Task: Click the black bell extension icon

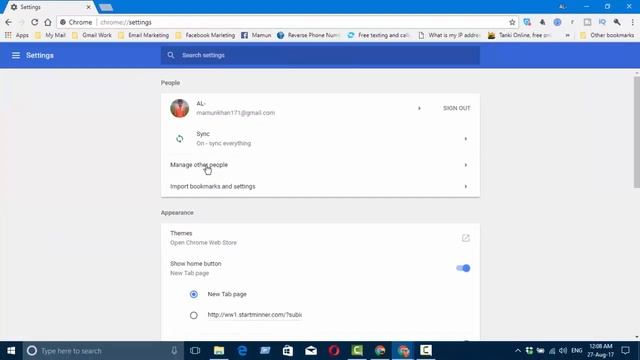Action: click(542, 22)
